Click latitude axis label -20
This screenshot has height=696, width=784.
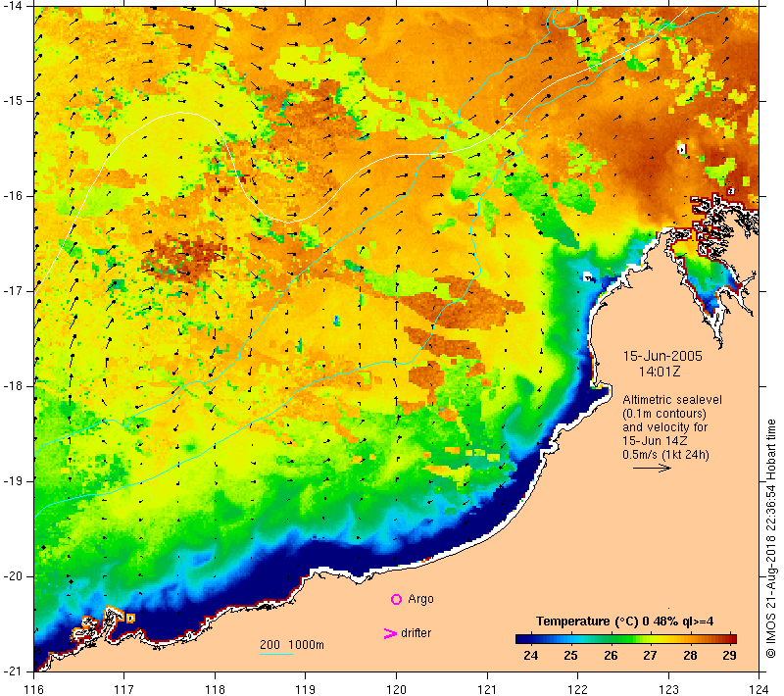coord(13,576)
